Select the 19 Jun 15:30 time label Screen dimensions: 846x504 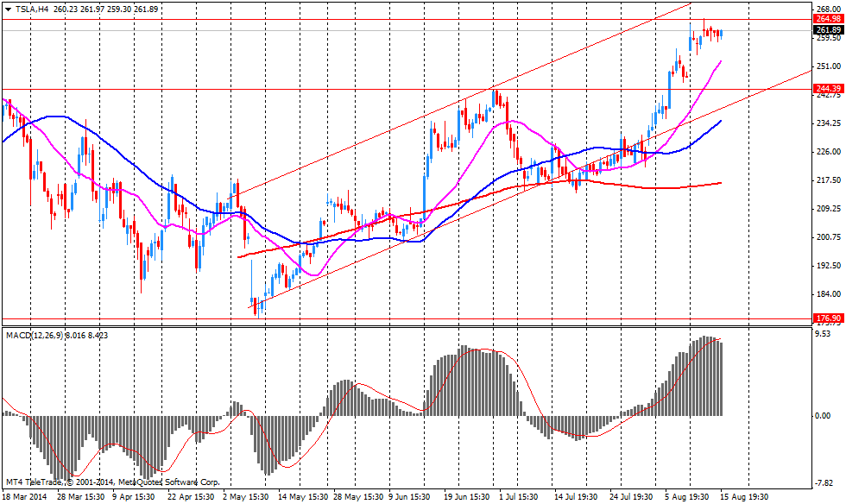467,496
